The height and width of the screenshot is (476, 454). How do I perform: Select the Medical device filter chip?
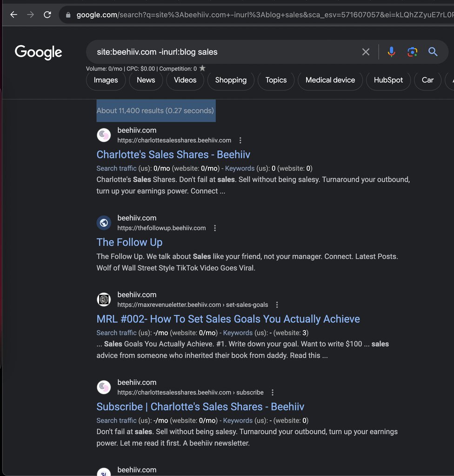click(330, 80)
